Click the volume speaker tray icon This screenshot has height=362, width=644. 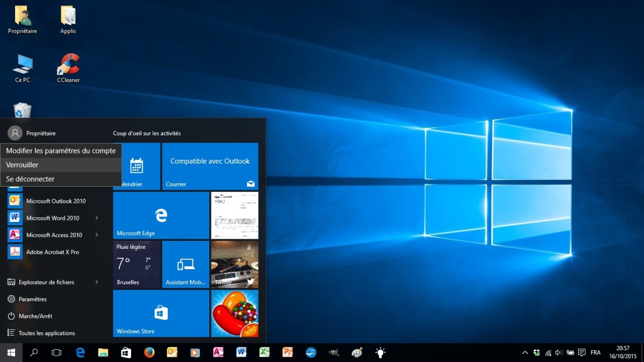559,352
